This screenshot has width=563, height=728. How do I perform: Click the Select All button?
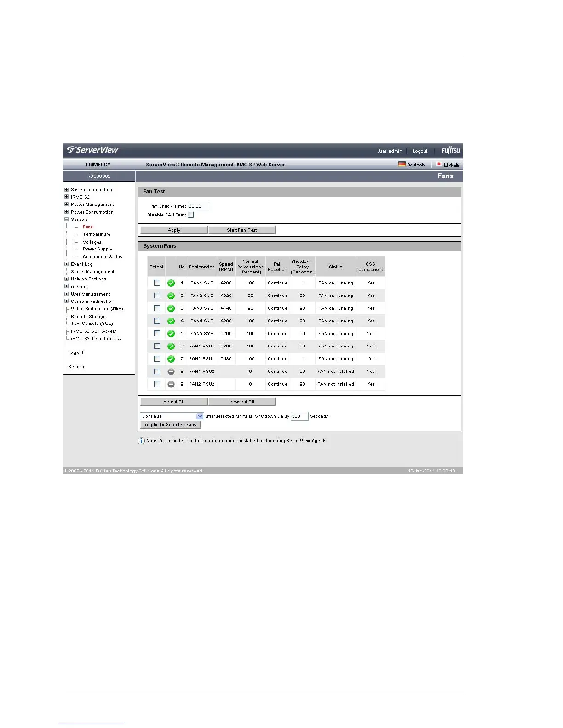[174, 402]
